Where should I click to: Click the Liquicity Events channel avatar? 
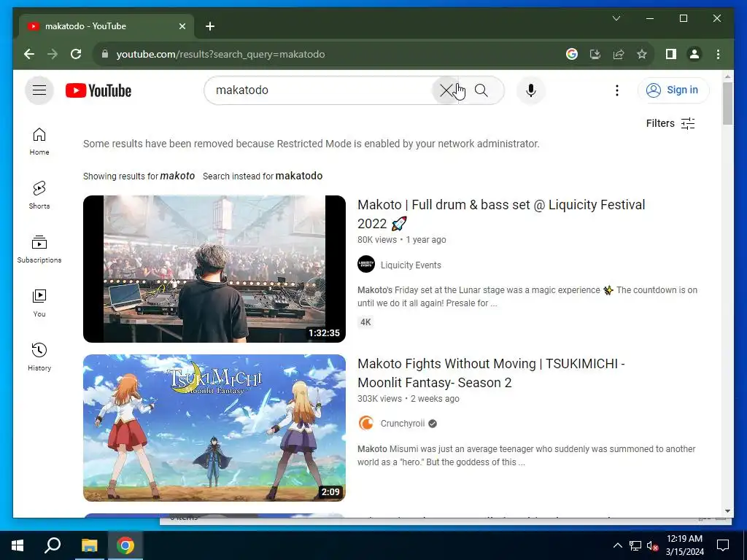click(x=366, y=264)
